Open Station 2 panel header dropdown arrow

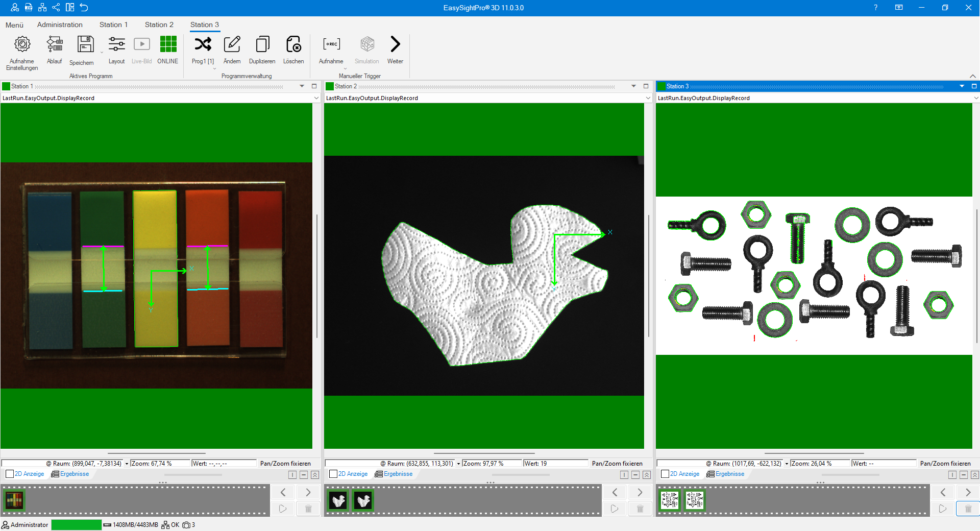coord(633,86)
